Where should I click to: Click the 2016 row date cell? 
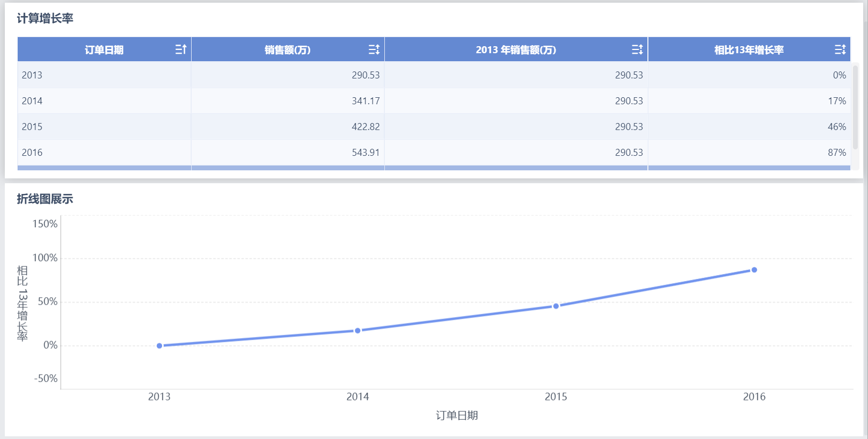[104, 153]
